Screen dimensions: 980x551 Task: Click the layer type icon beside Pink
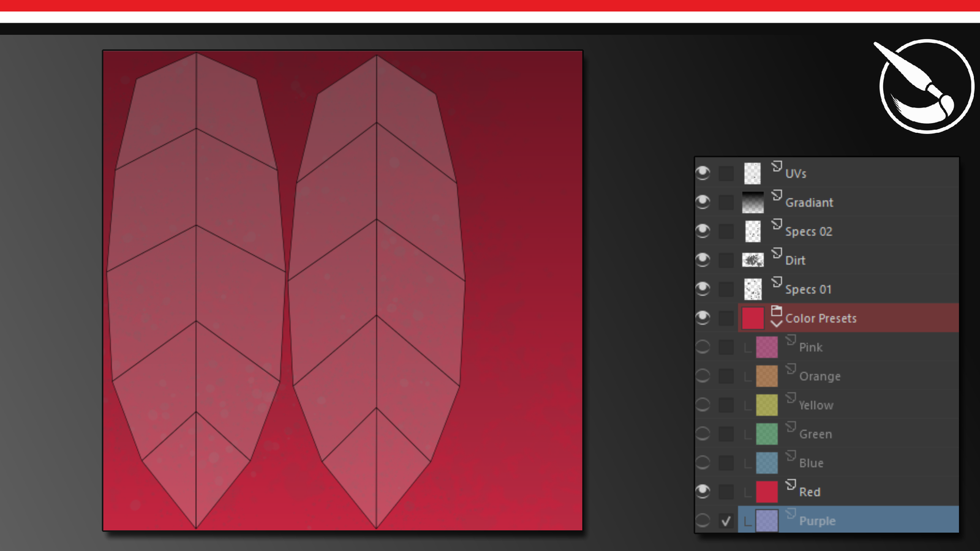791,340
